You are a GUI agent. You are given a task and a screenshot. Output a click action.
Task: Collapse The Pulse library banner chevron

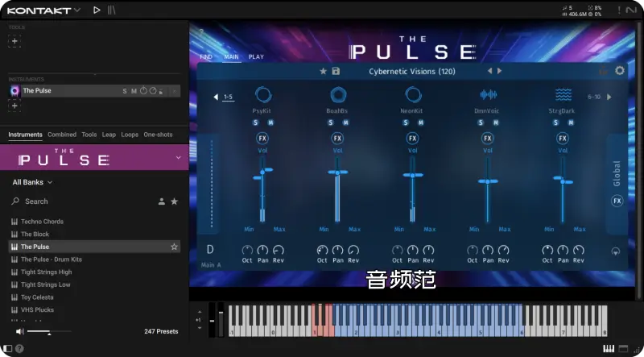coord(178,158)
